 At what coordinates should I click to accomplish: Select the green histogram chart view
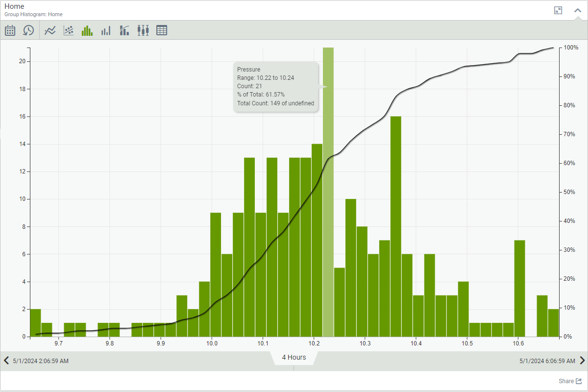tap(87, 30)
